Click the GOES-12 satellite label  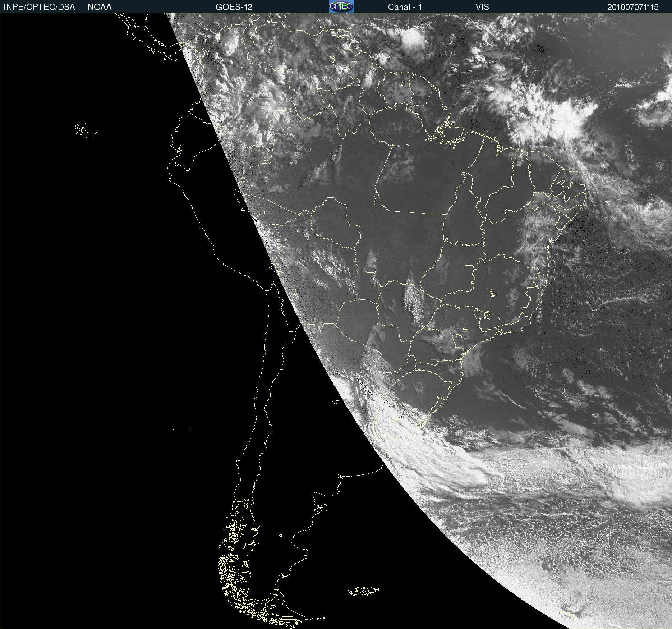234,7
